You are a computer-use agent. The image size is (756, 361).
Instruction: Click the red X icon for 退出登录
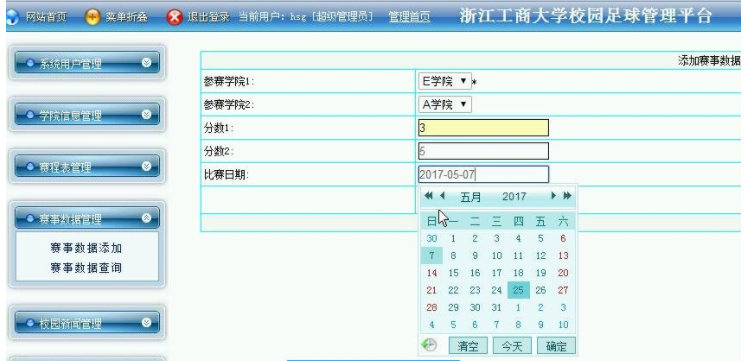pos(175,17)
